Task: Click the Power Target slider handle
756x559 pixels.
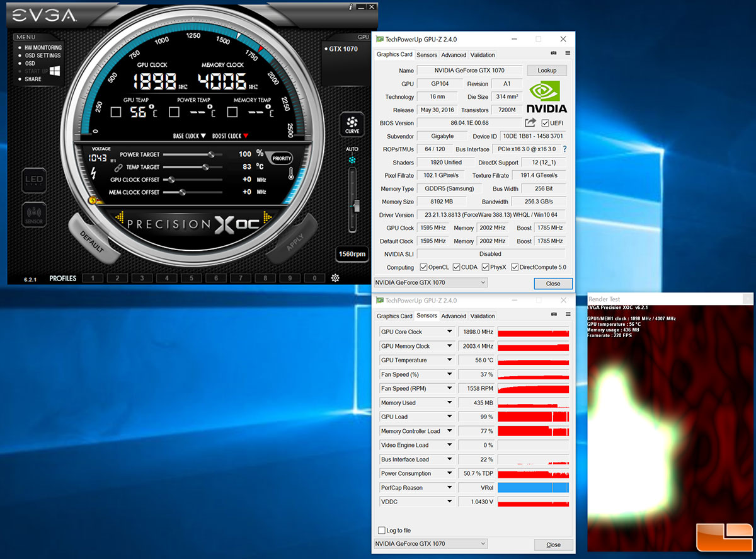Action: pos(211,154)
